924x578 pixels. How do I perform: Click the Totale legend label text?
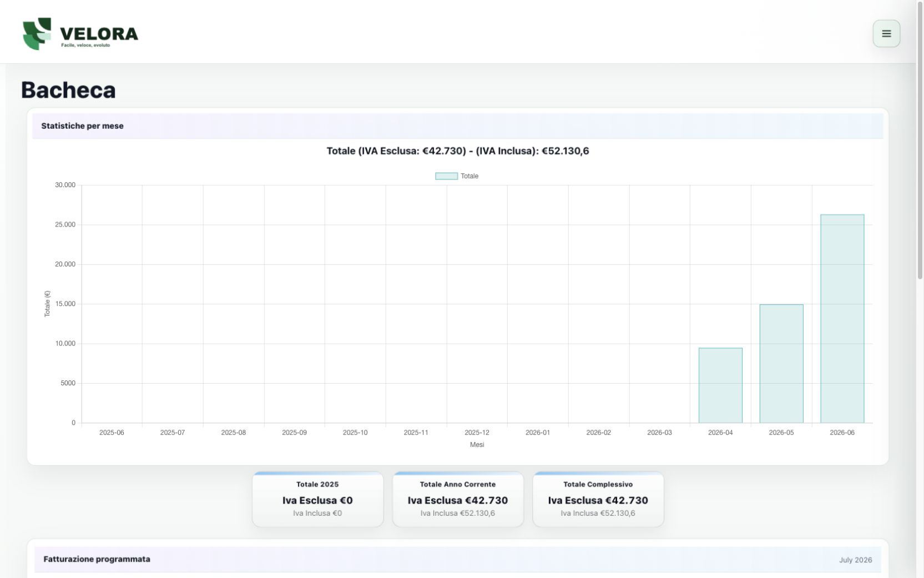tap(469, 176)
